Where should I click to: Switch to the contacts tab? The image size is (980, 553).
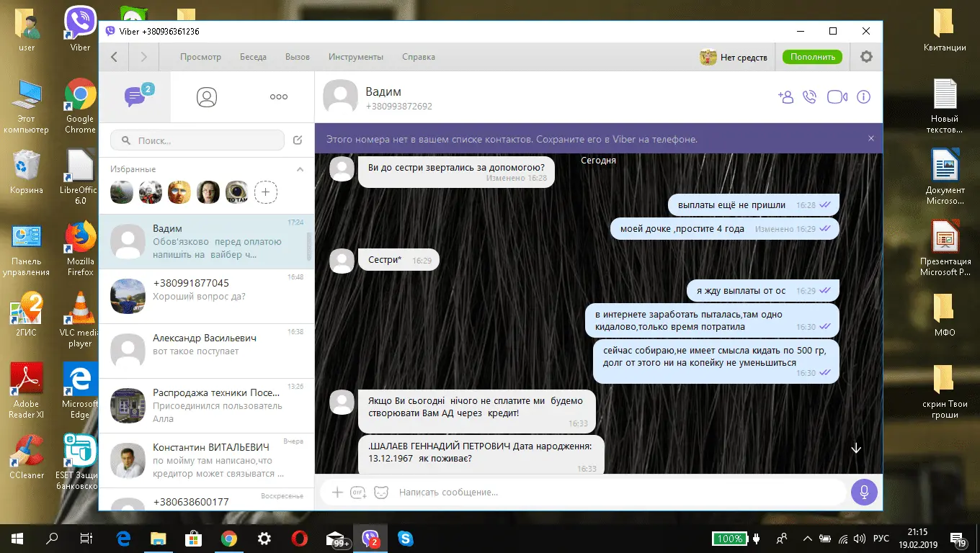(x=207, y=97)
